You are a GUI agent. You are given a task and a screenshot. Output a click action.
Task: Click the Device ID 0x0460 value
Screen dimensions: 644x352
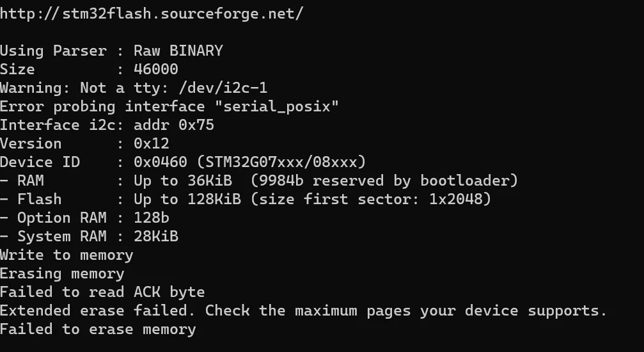coord(161,162)
